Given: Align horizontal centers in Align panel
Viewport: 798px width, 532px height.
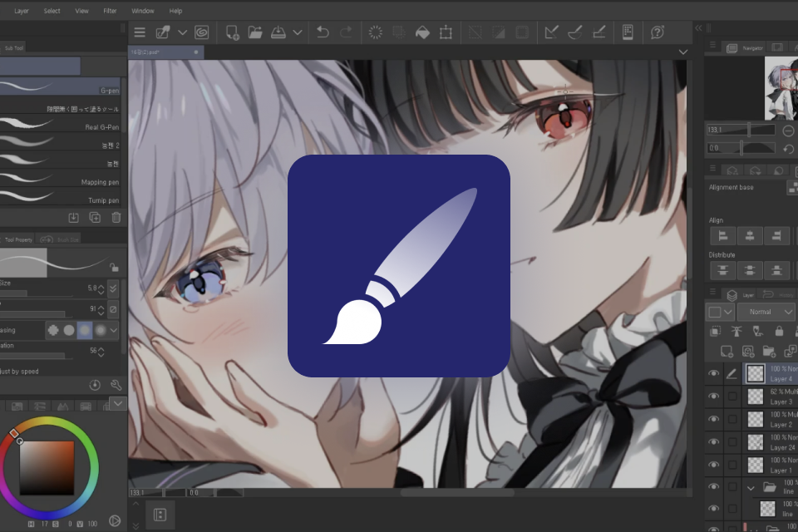Looking at the screenshot, I should click(750, 236).
